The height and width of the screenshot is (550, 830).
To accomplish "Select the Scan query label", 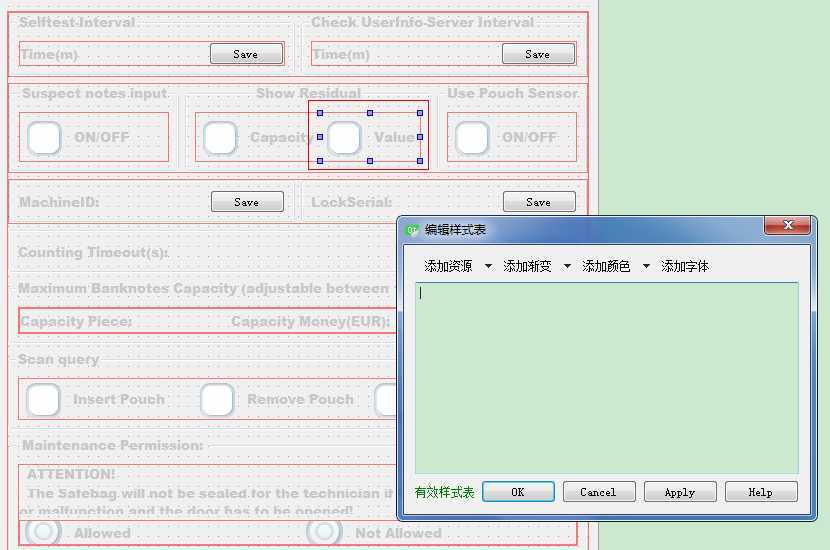I will [x=59, y=359].
